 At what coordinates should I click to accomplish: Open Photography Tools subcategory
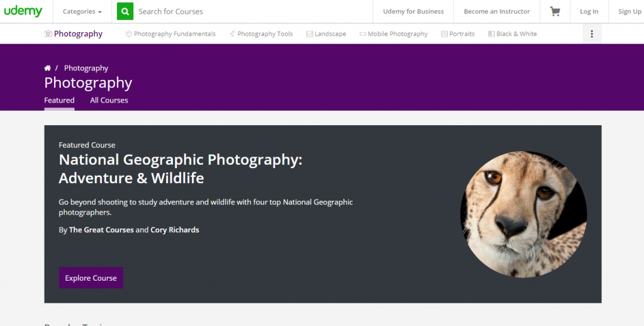(265, 34)
